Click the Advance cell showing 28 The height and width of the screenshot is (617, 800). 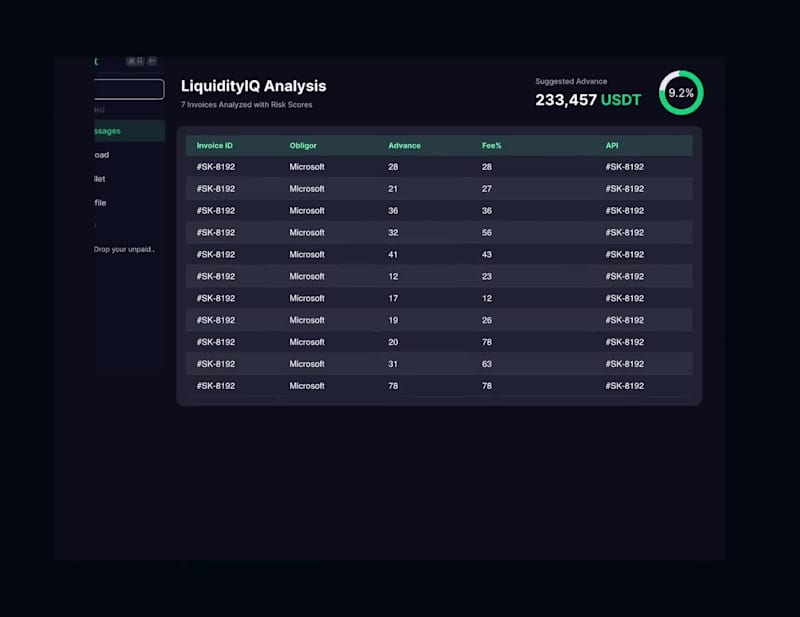click(393, 167)
